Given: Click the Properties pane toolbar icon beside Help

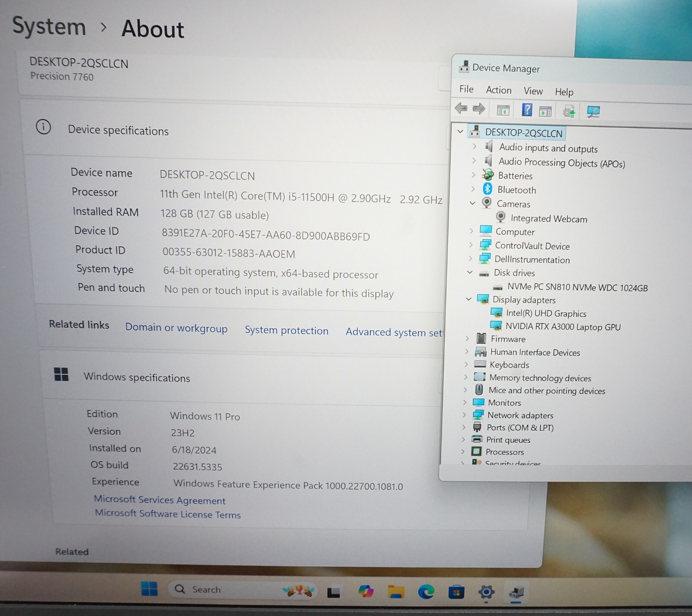Looking at the screenshot, I should (545, 112).
